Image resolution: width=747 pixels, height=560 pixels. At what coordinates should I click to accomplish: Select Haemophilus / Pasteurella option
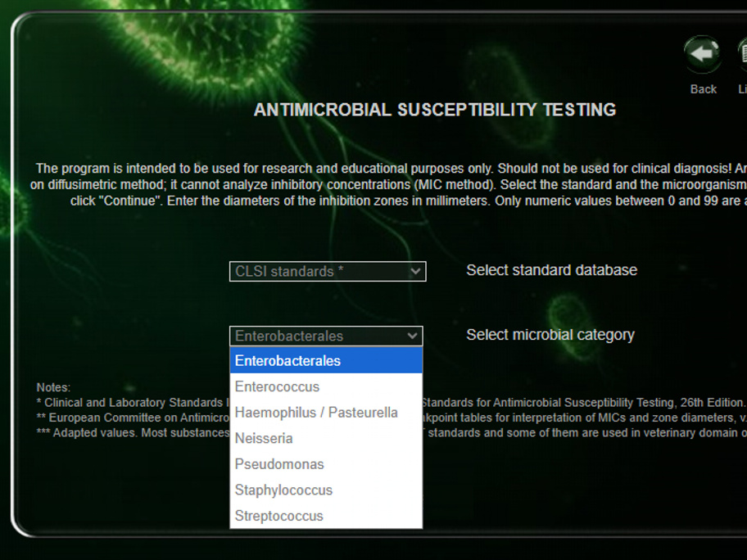(326, 413)
